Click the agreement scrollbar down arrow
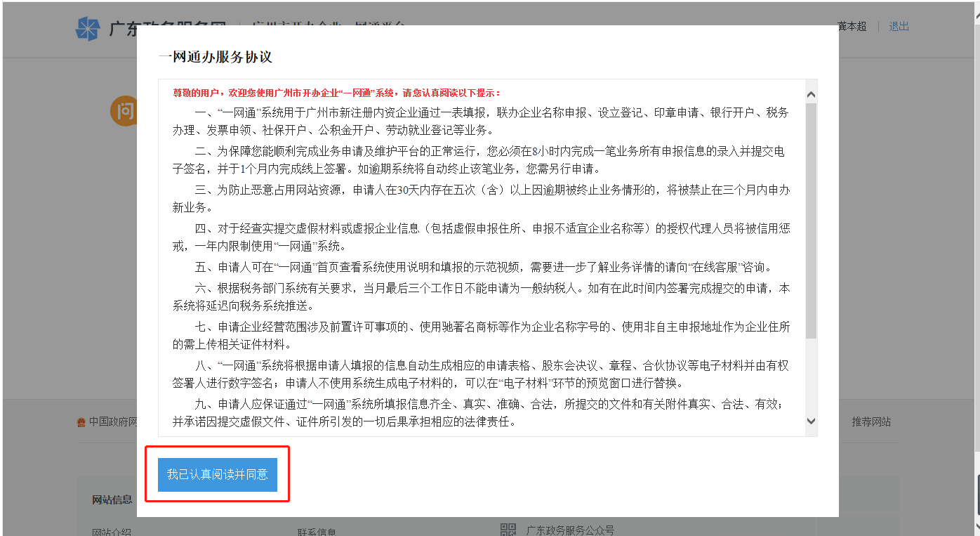Viewport: 980px width, 536px height. click(x=811, y=420)
